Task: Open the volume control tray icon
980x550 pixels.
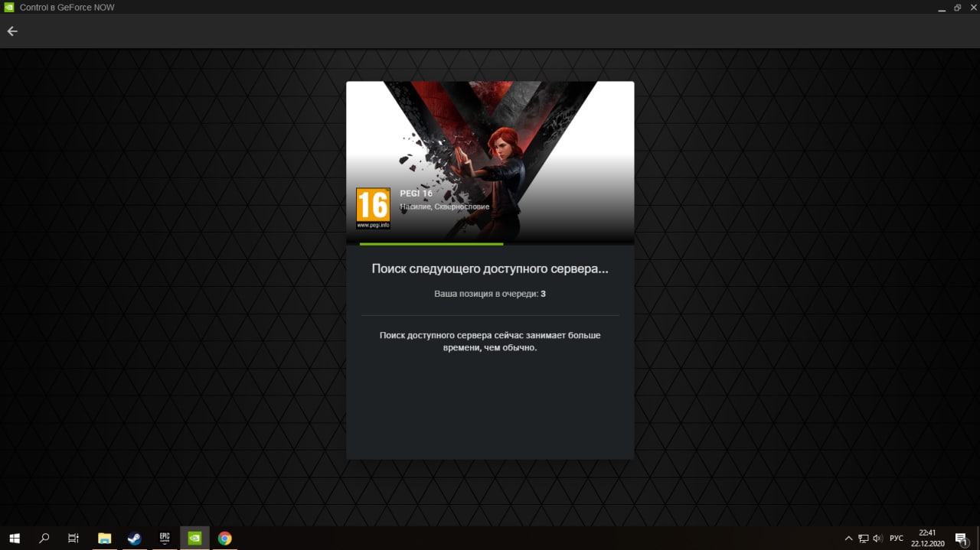Action: 877,539
